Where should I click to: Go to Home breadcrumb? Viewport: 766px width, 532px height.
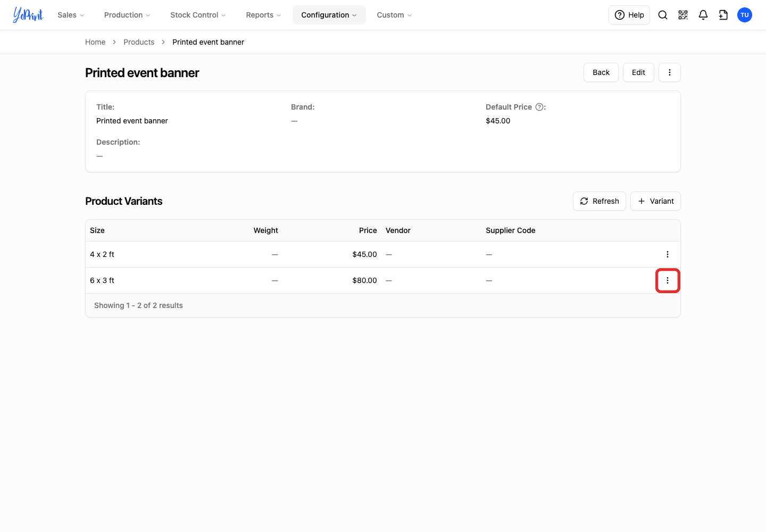coord(95,42)
